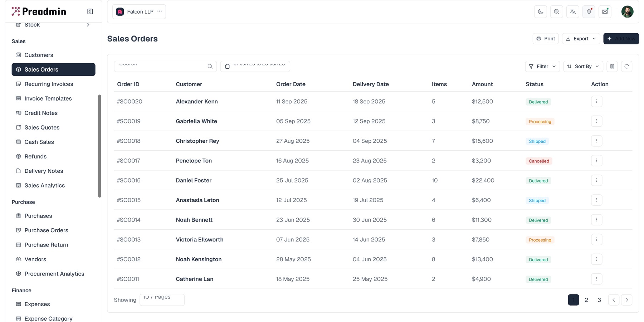Toggle dark mode with the moon icon
The image size is (644, 322).
pos(541,11)
